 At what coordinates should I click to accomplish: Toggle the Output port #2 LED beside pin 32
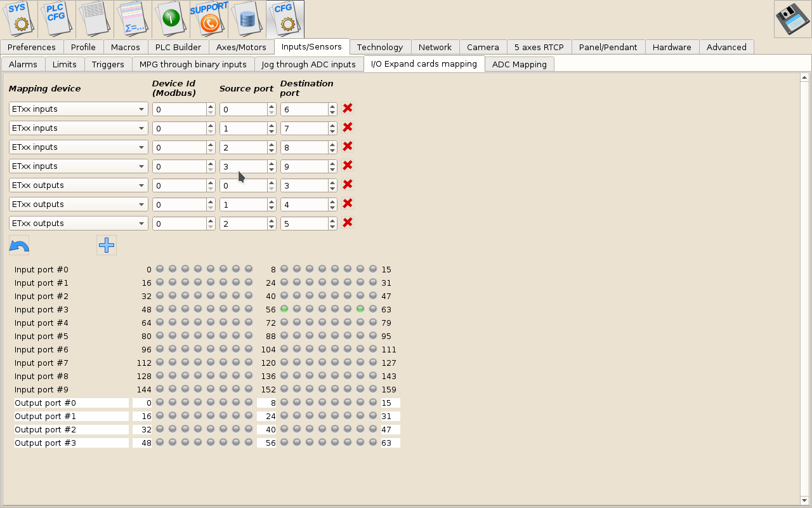(160, 429)
